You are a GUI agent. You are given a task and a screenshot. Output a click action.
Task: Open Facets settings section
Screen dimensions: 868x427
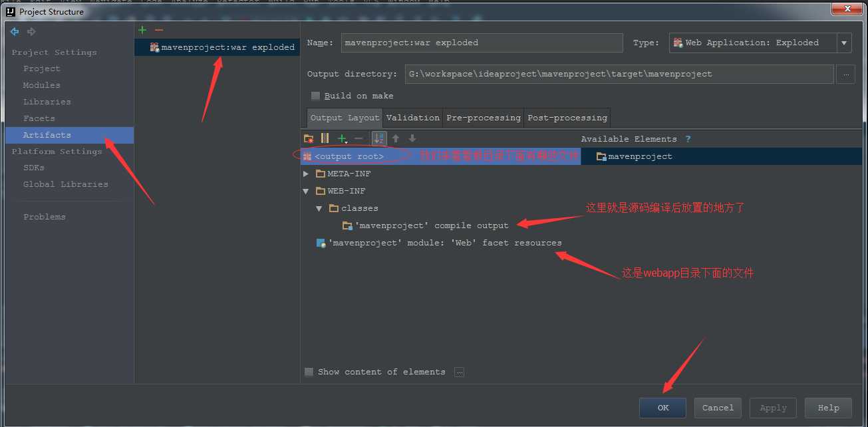click(39, 118)
